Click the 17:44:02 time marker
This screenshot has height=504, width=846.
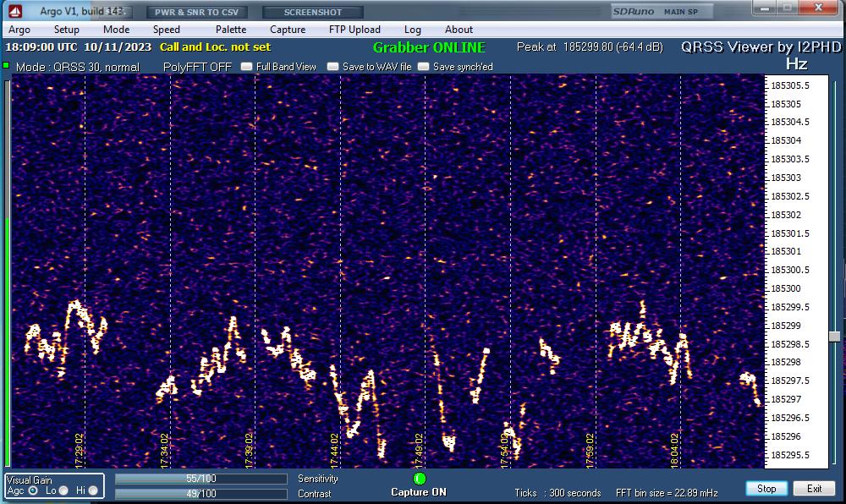(334, 451)
